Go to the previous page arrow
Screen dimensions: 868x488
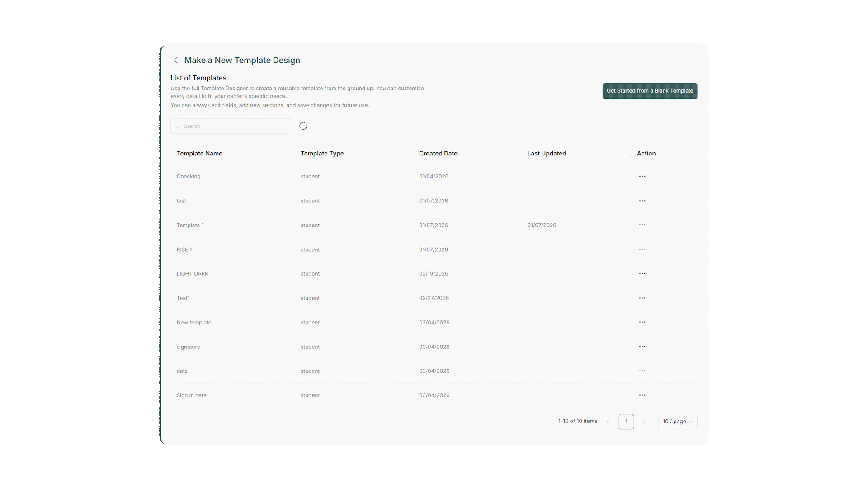[608, 422]
